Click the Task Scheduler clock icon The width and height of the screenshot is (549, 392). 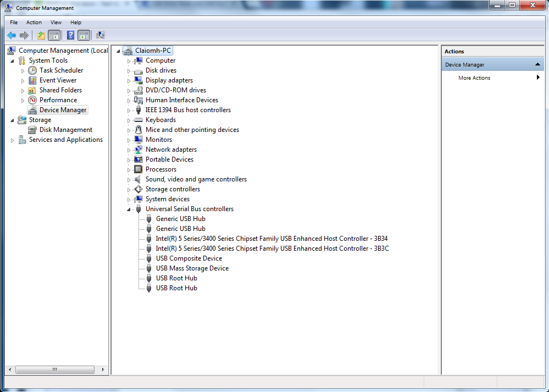pyautogui.click(x=32, y=70)
